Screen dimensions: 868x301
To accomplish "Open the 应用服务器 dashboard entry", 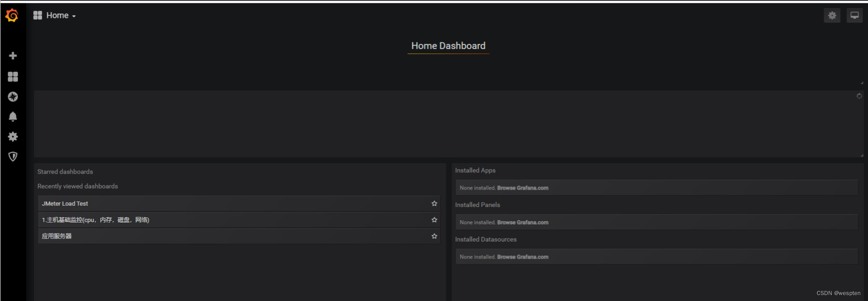I will pyautogui.click(x=57, y=236).
